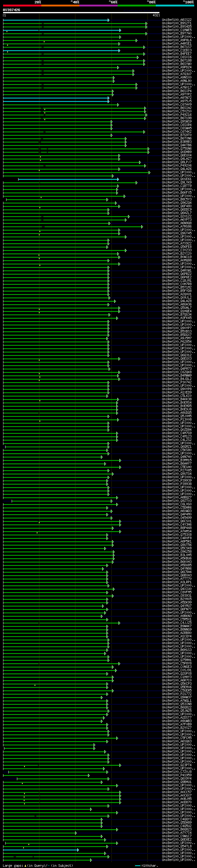Select the UniRef100_A9NSX0 label
The image size is (197, 868).
pos(177,77)
